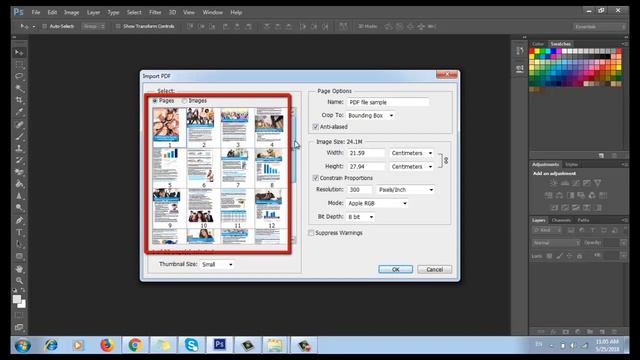Open Skype from the taskbar
This screenshot has width=640, height=360.
click(x=191, y=345)
